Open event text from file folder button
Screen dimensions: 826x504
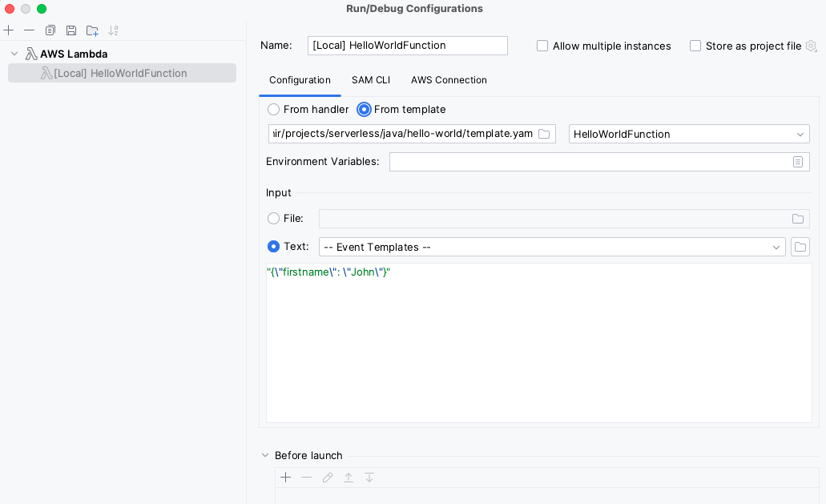800,247
